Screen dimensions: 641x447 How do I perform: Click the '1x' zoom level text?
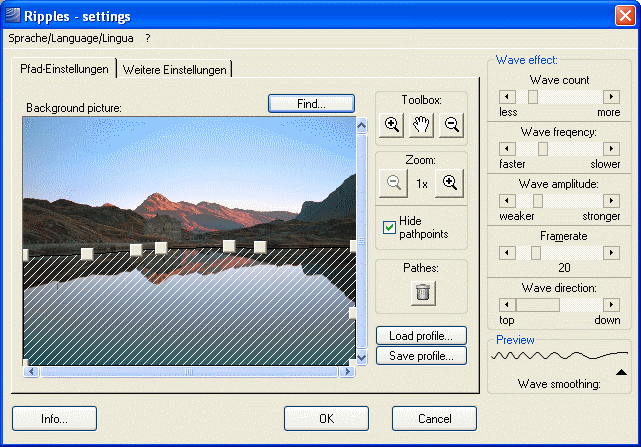[422, 184]
